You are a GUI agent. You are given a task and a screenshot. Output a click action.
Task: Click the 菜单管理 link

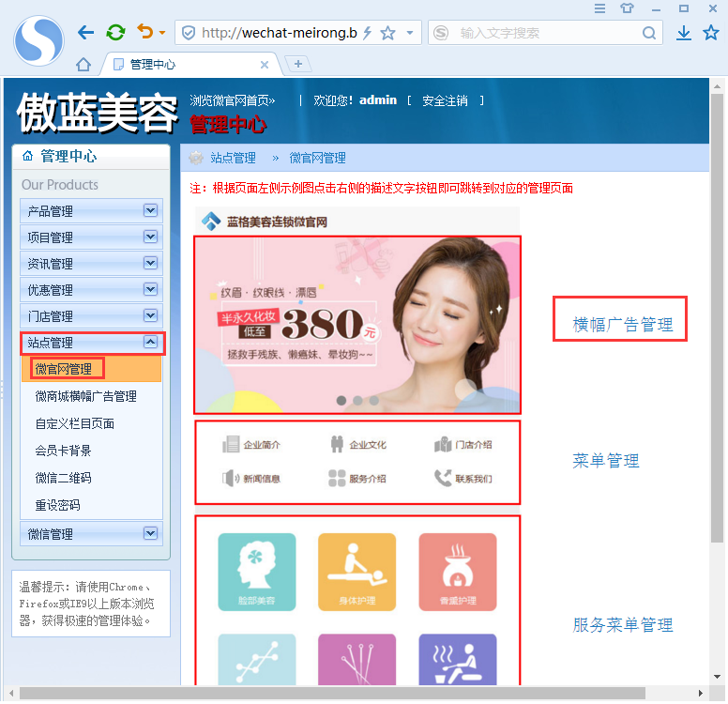point(606,461)
